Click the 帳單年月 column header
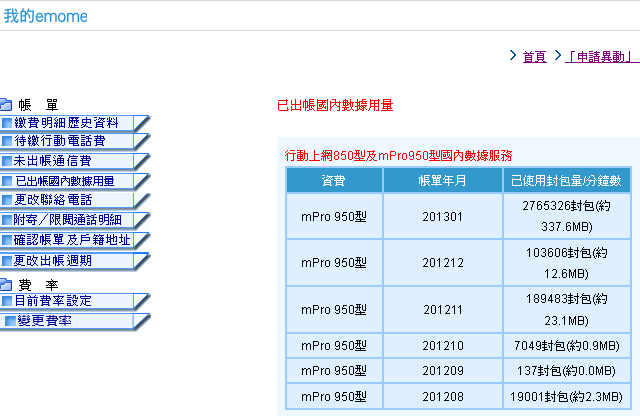Image resolution: width=640 pixels, height=416 pixels. [x=442, y=180]
